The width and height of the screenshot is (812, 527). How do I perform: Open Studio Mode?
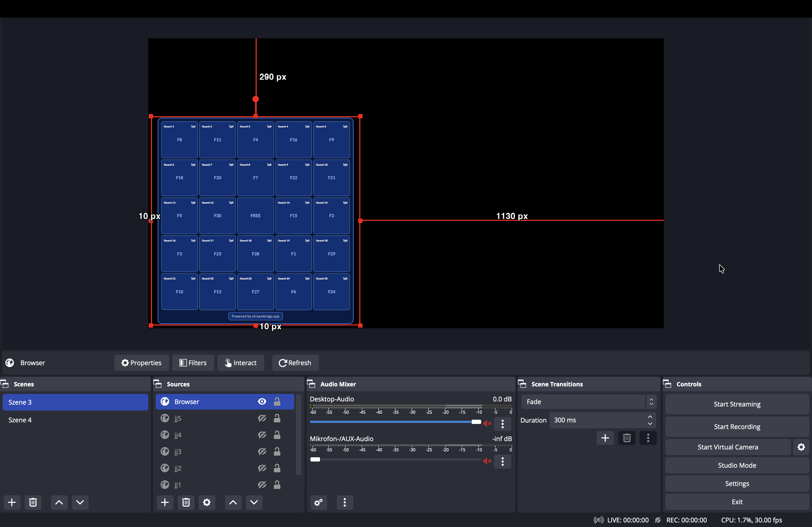tap(737, 465)
